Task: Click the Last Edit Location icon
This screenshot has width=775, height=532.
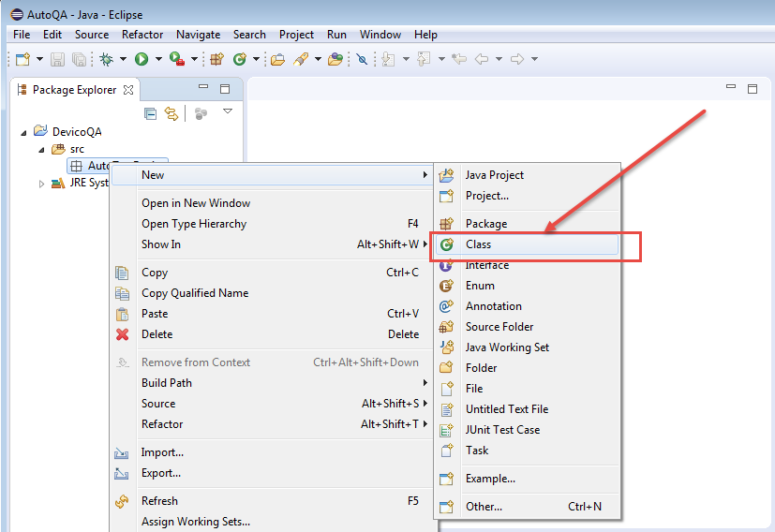Action: click(x=459, y=59)
